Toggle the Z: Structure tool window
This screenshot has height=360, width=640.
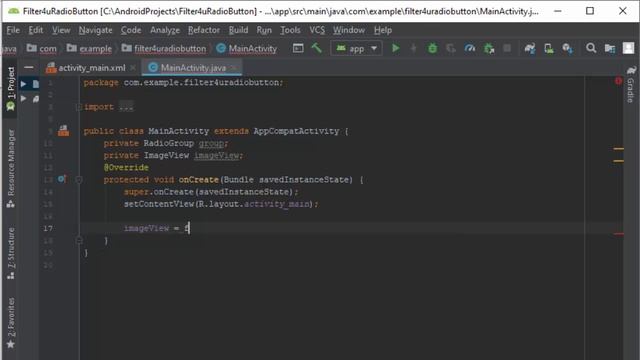coord(11,253)
